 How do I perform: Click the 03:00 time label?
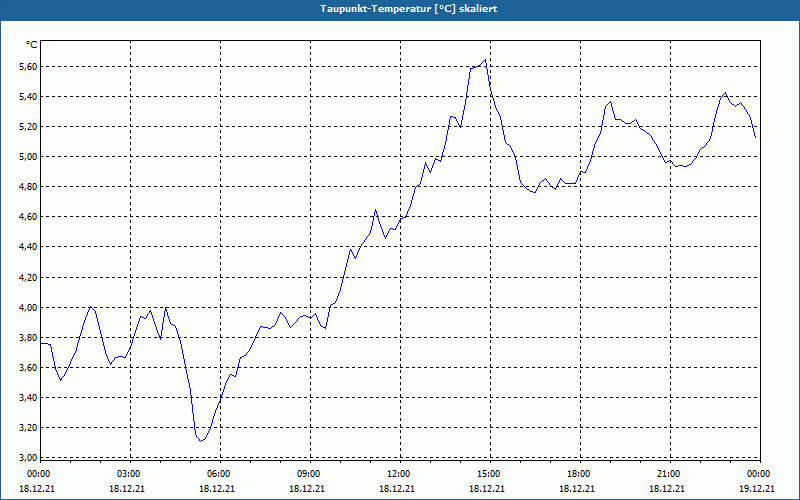[129, 474]
